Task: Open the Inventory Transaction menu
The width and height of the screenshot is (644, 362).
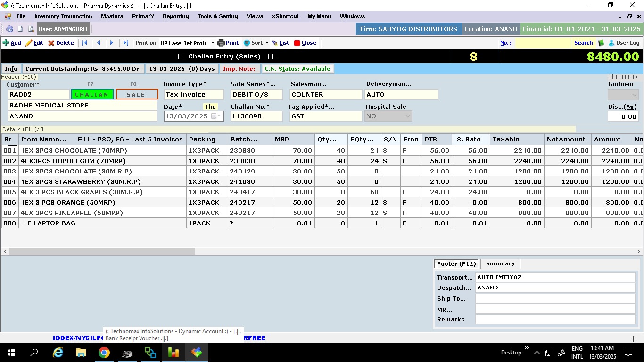Action: [63, 16]
